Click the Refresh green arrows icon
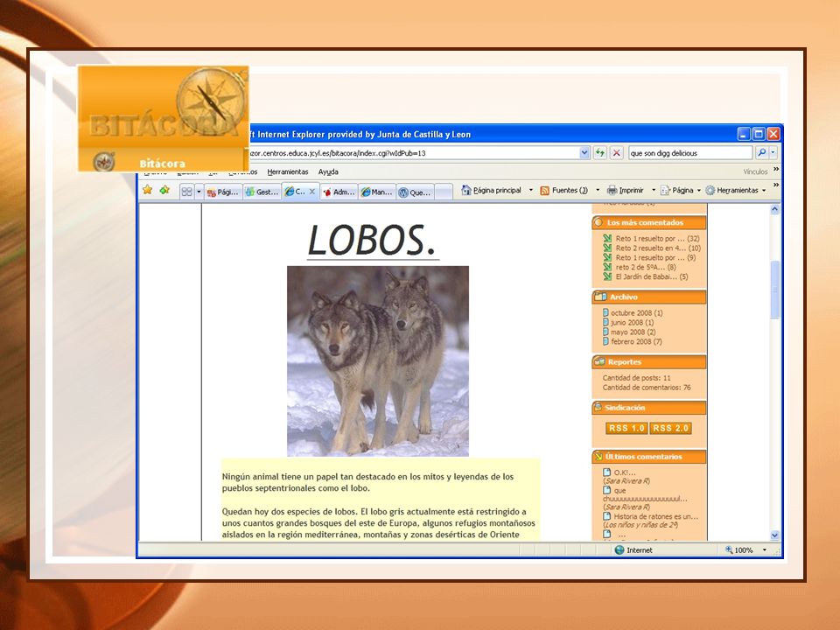The height and width of the screenshot is (630, 840). [600, 153]
